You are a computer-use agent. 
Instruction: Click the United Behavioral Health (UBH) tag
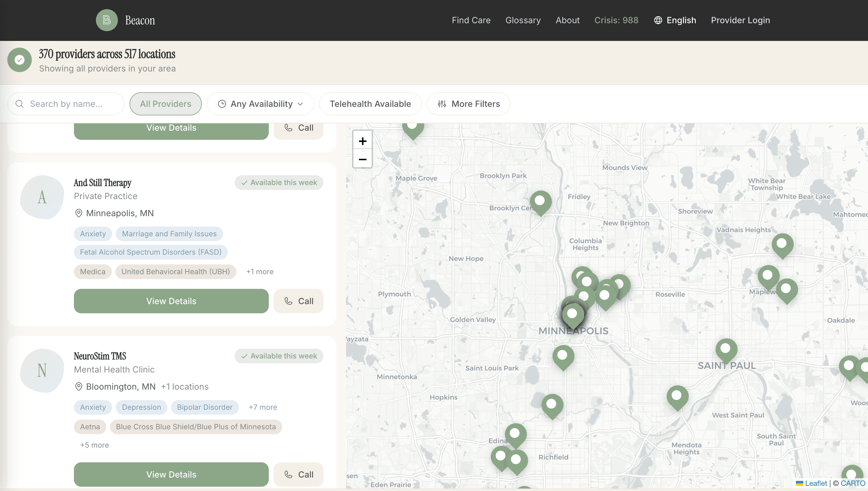(176, 272)
